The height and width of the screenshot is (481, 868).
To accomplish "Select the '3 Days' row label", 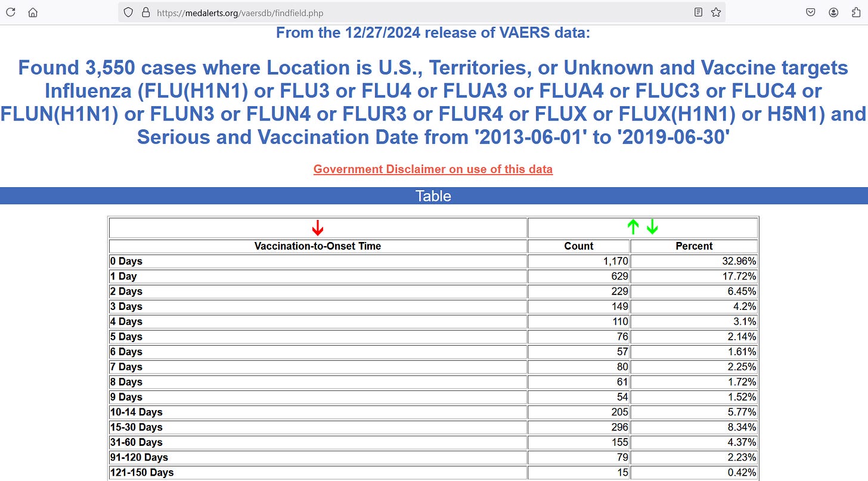I will 126,306.
